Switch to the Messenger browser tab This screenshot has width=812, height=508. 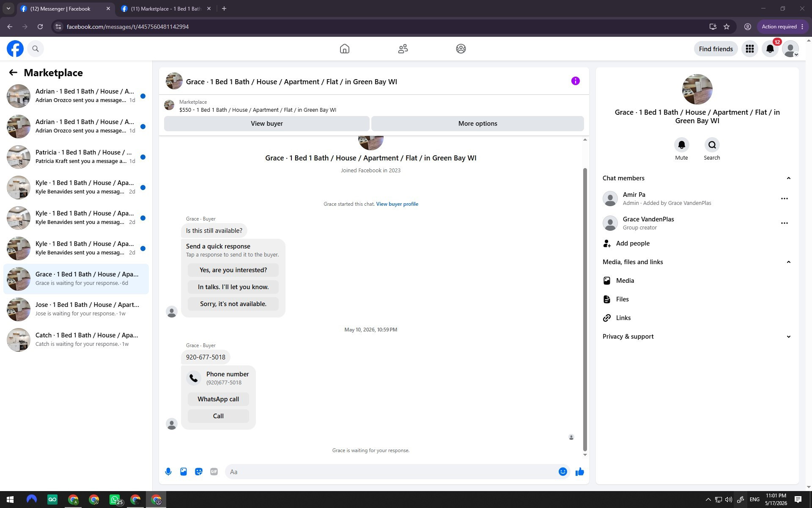(x=66, y=8)
